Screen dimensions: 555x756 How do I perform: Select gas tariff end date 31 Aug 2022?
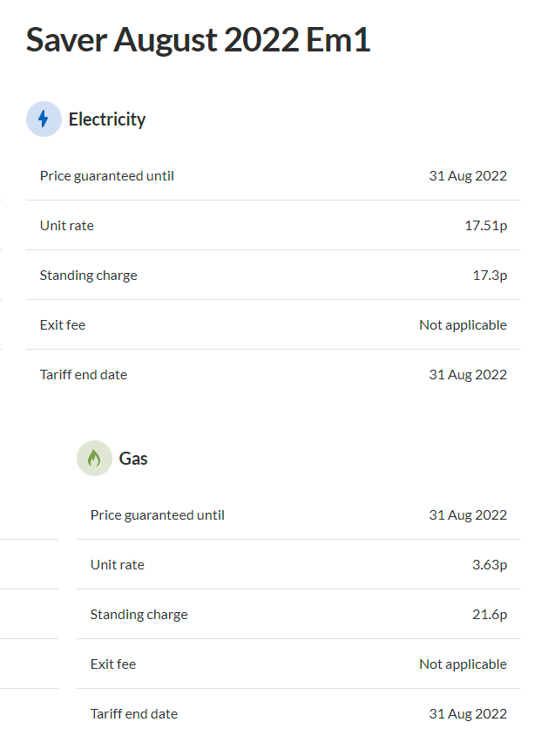(468, 713)
